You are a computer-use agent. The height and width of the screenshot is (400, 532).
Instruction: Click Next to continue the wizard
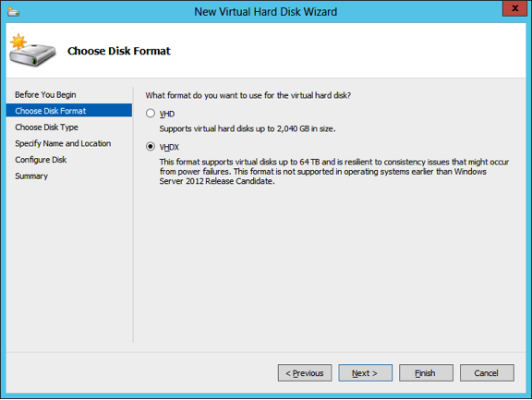pyautogui.click(x=365, y=373)
